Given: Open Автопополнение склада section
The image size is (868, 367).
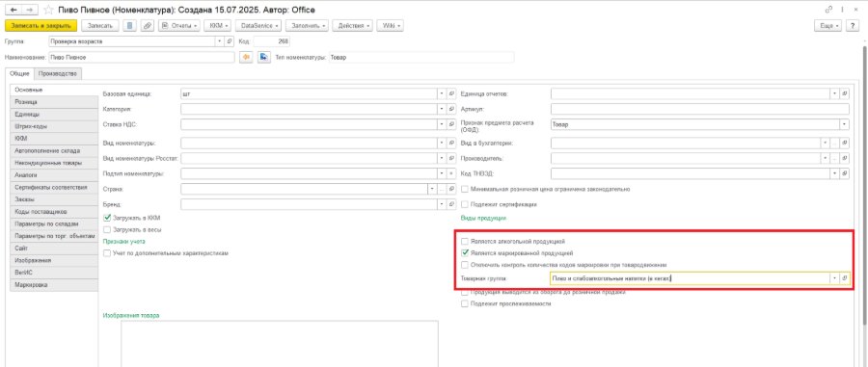Looking at the screenshot, I should pos(54,150).
